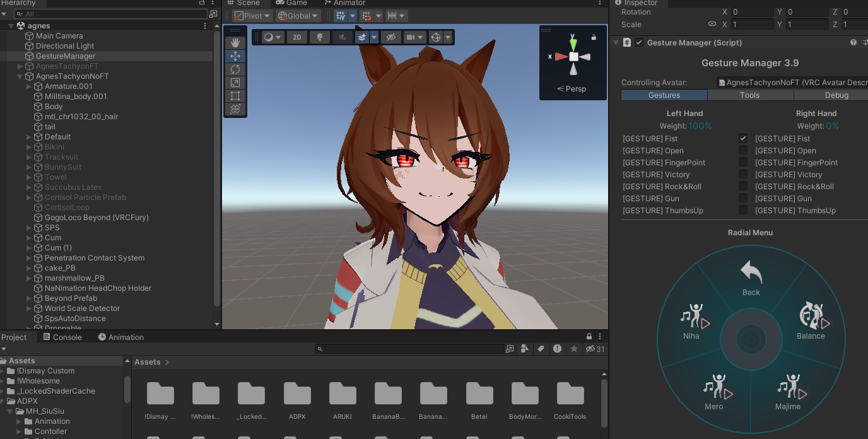Open the Animation tab
The height and width of the screenshot is (439, 868).
pos(121,337)
